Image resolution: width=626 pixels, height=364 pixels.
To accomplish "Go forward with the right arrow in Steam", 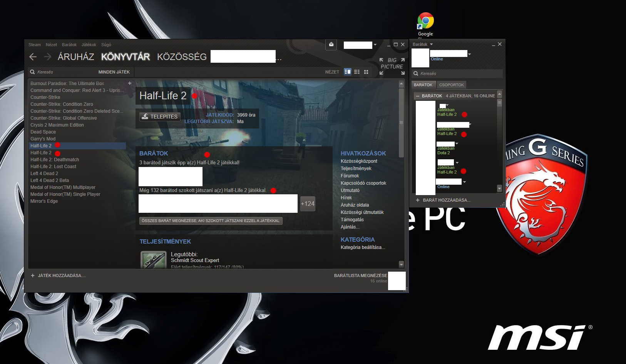I will coord(47,57).
